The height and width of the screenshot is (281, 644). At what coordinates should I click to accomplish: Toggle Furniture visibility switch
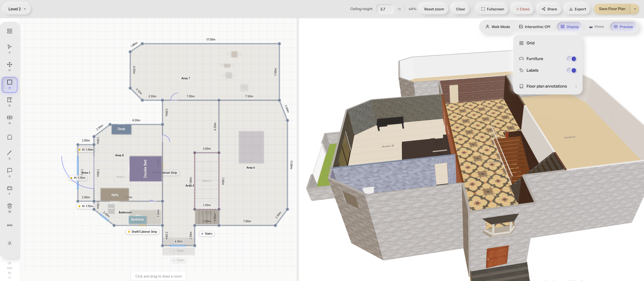click(x=571, y=59)
